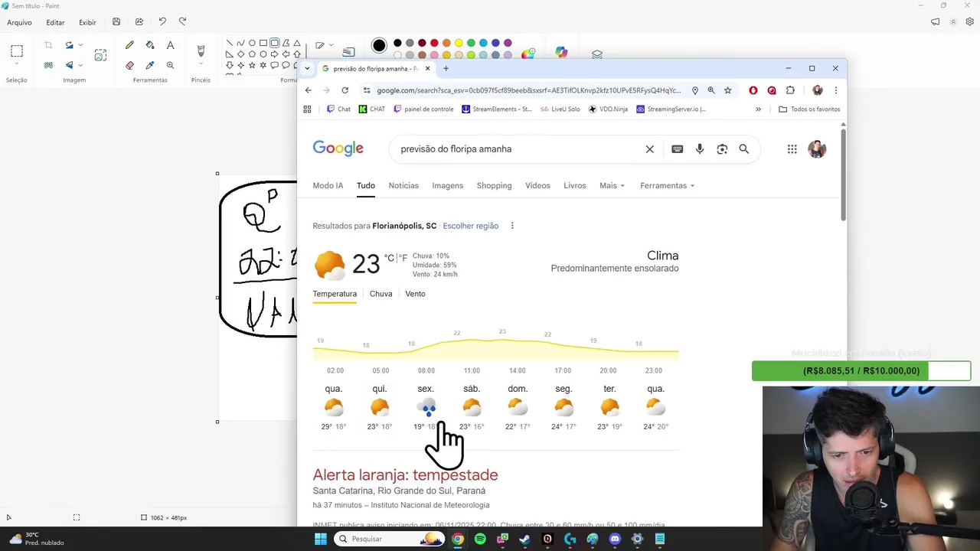Viewport: 980px width, 551px height.
Task: Click the Chrome page vertical scrollbar
Action: [x=843, y=176]
